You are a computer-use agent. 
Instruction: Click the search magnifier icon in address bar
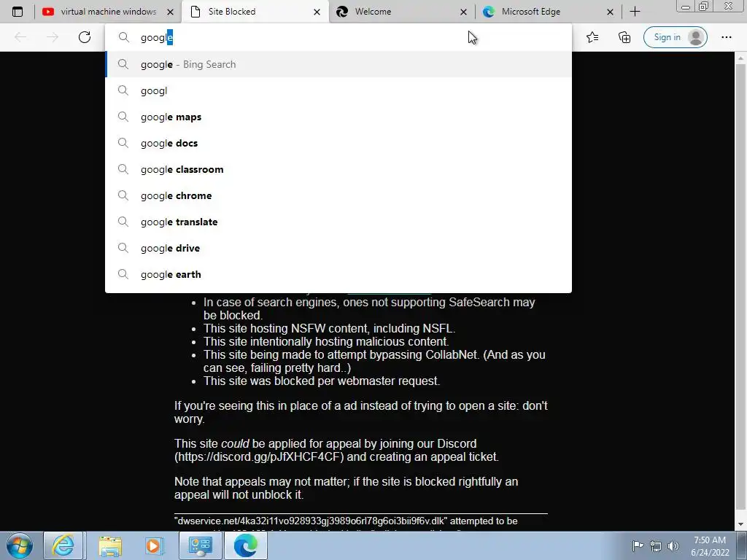[x=124, y=37]
